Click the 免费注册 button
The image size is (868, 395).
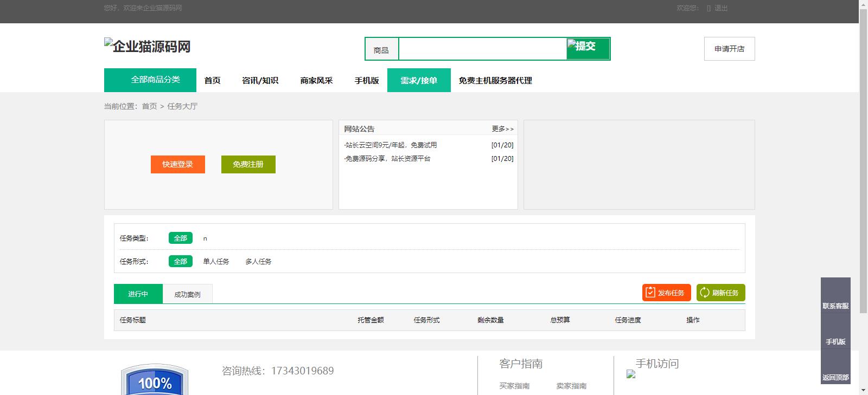(x=248, y=164)
